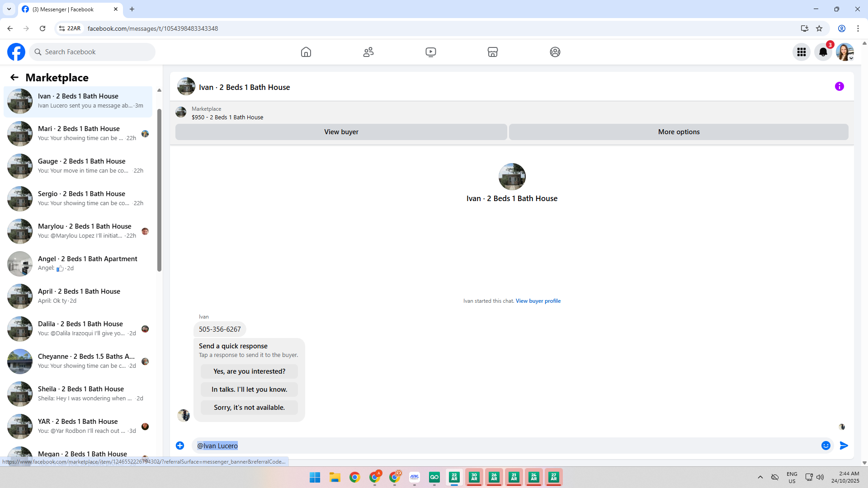This screenshot has height=488, width=868.
Task: Click the install app icon in address bar
Action: (805, 28)
